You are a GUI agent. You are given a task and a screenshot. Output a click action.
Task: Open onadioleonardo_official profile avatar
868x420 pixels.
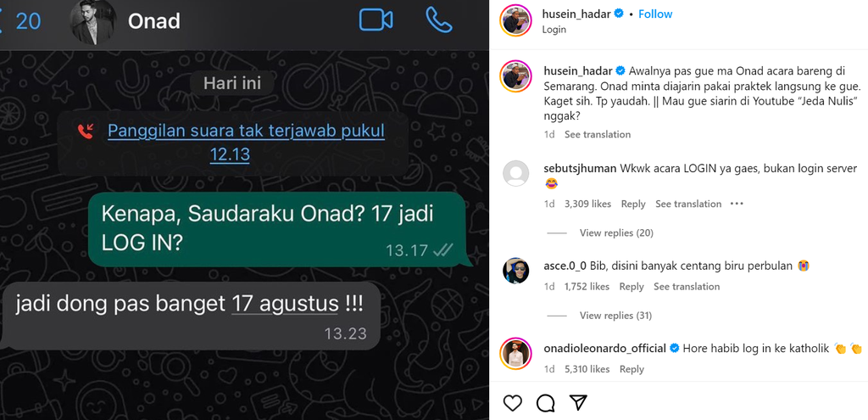tap(516, 354)
